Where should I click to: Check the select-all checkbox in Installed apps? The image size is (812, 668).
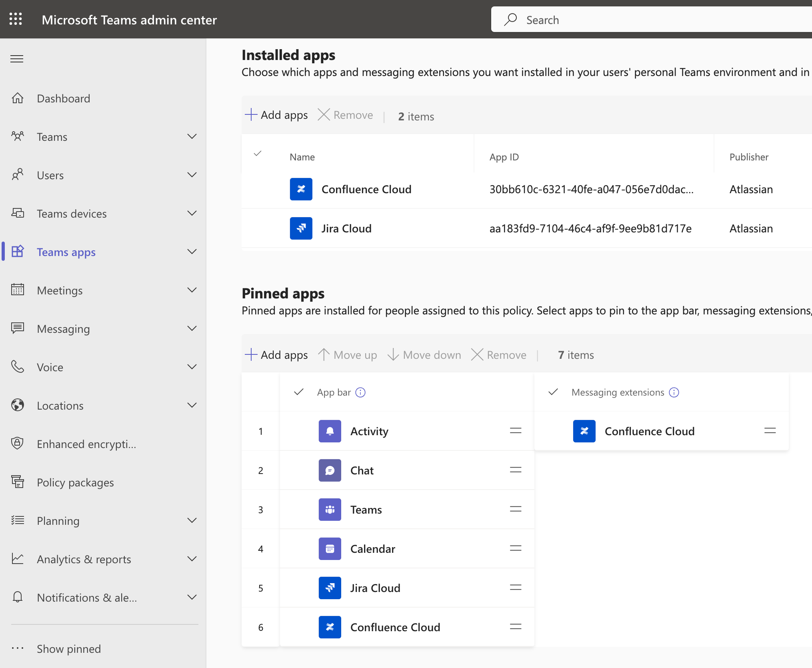tap(258, 154)
